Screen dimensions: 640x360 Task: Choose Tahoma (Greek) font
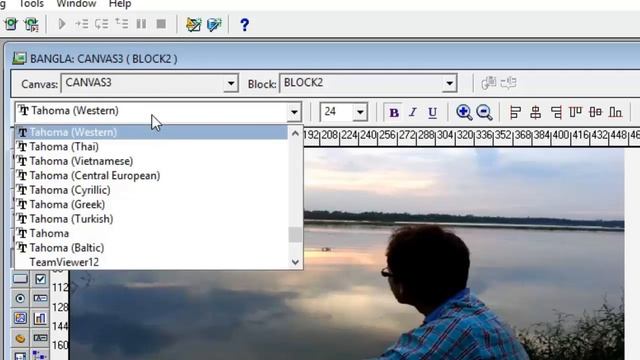151,204
